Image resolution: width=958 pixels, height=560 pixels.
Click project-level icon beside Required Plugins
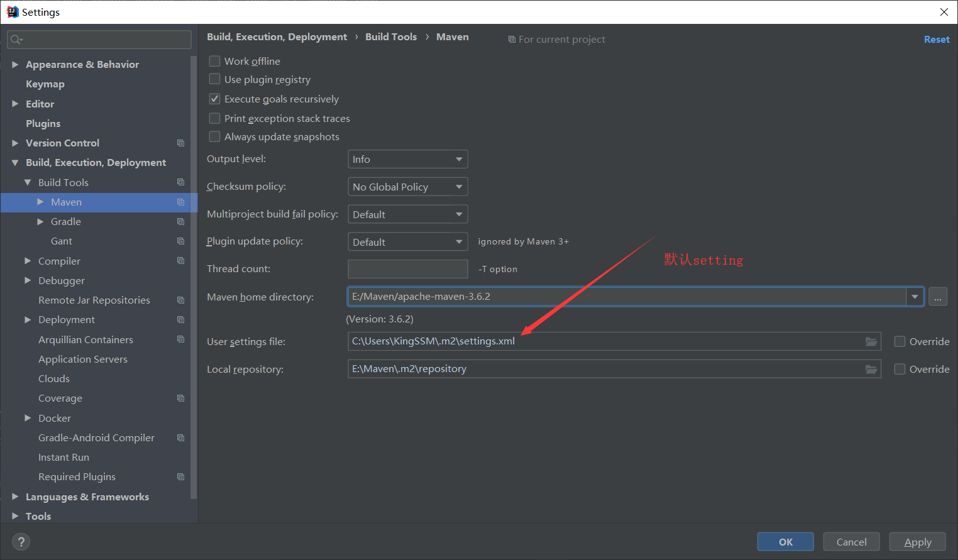point(180,476)
